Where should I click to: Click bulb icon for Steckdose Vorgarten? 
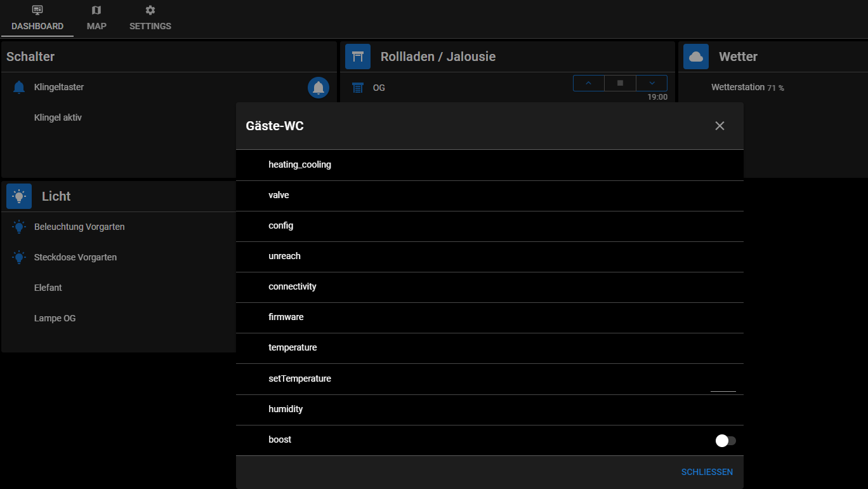point(19,257)
